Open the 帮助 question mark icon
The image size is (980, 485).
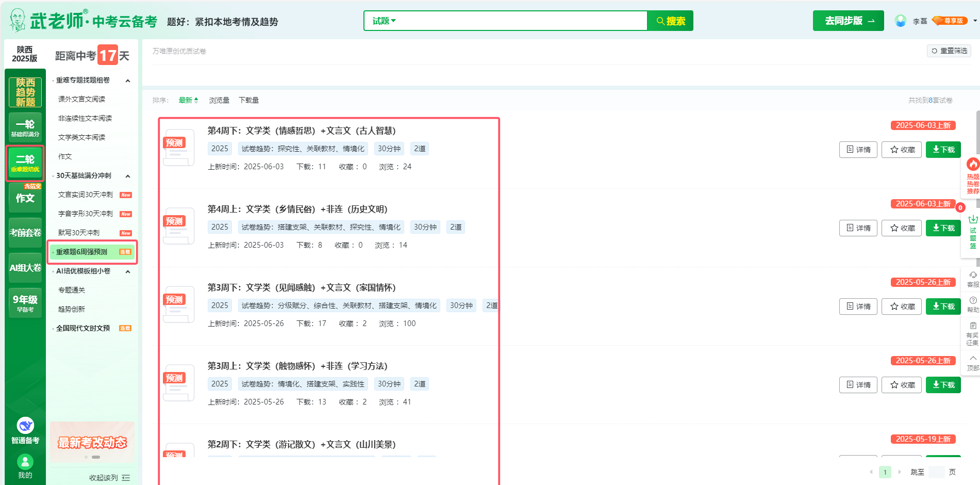click(x=973, y=301)
